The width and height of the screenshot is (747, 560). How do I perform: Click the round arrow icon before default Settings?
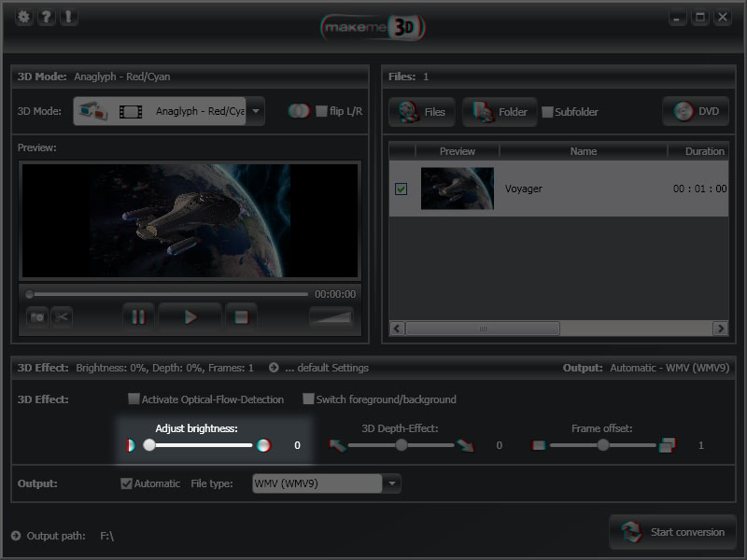coord(274,368)
